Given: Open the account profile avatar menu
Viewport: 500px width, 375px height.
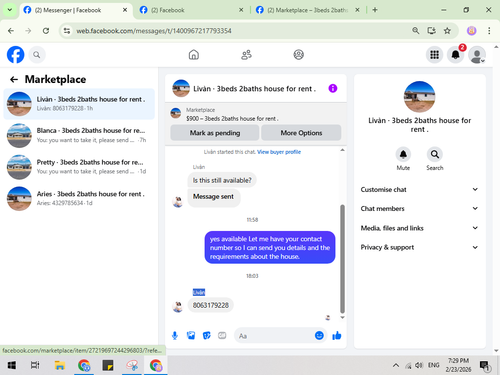Looking at the screenshot, I should 477,55.
